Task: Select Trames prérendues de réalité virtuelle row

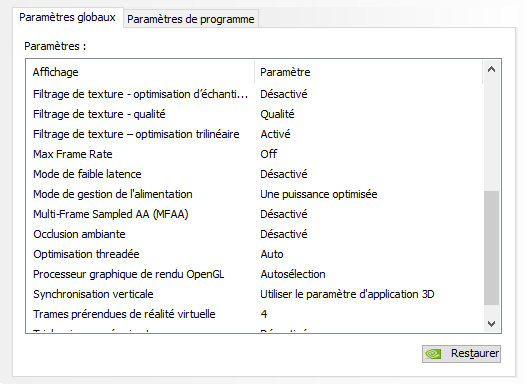Action: pyautogui.click(x=255, y=314)
